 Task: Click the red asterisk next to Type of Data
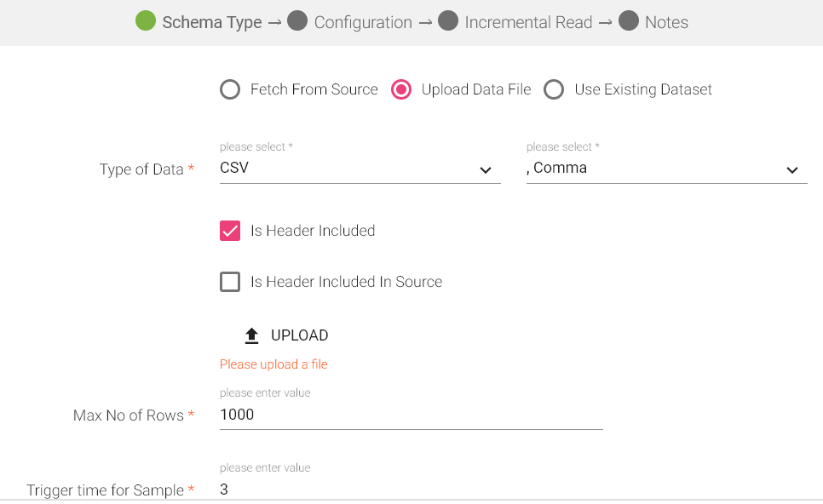click(x=191, y=169)
